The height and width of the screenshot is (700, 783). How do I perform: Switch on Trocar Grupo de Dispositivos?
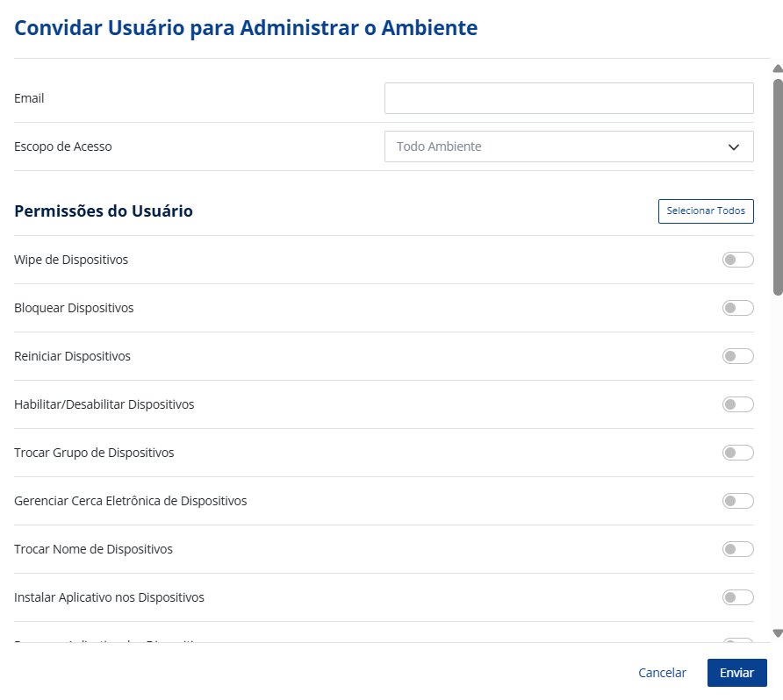coord(737,453)
